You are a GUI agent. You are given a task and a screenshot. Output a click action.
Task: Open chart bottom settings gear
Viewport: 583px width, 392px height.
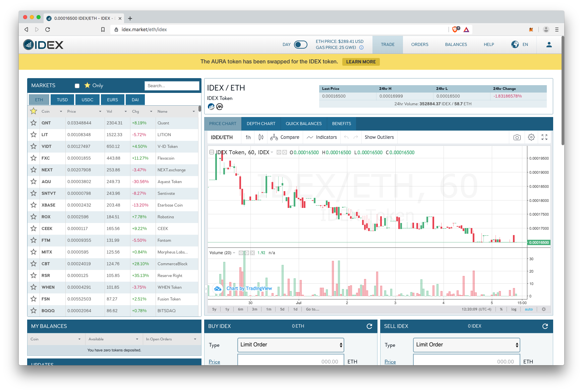click(x=544, y=309)
